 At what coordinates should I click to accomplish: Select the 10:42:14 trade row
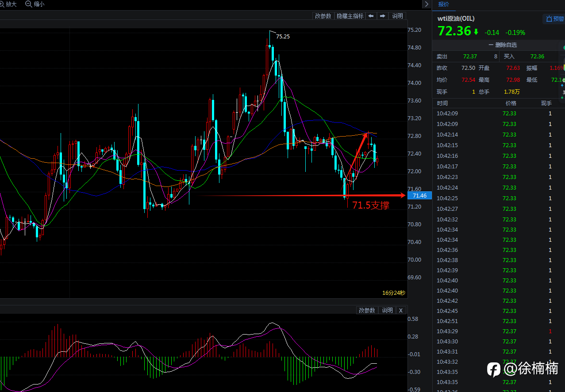pos(499,135)
